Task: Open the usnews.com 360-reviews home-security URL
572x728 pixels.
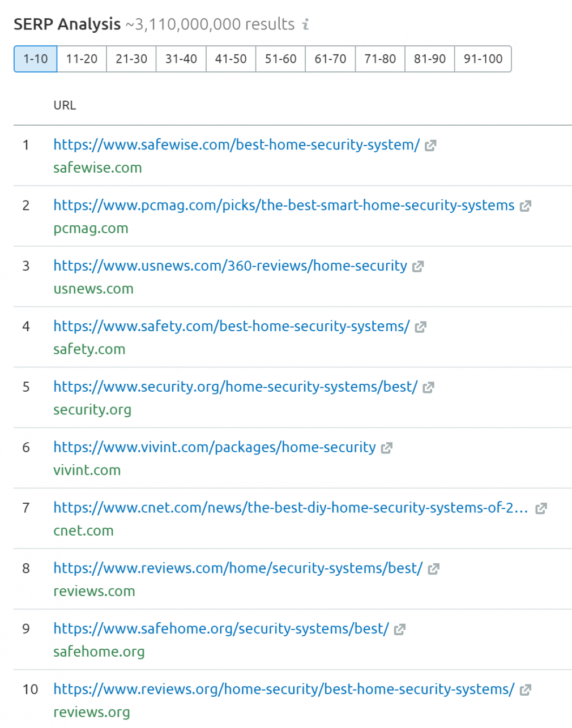Action: point(230,266)
